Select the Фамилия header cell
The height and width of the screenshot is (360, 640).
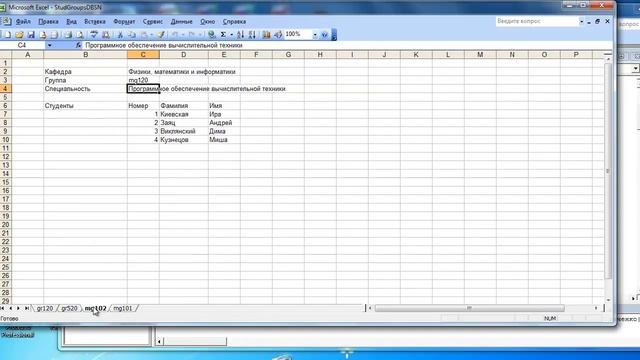click(x=184, y=106)
